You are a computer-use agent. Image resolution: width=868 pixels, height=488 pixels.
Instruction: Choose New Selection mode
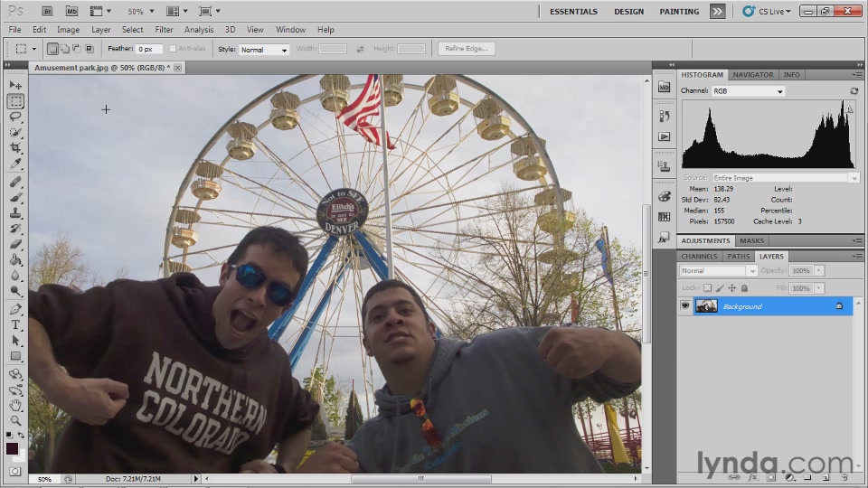click(x=52, y=49)
